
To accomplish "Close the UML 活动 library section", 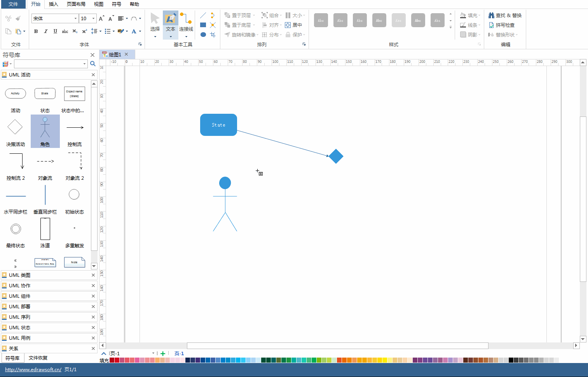I will click(93, 75).
